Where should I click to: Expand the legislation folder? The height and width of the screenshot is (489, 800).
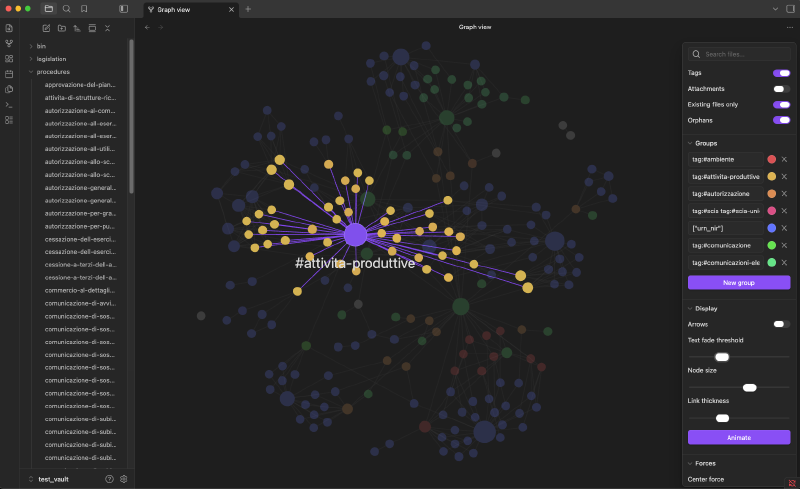point(51,59)
